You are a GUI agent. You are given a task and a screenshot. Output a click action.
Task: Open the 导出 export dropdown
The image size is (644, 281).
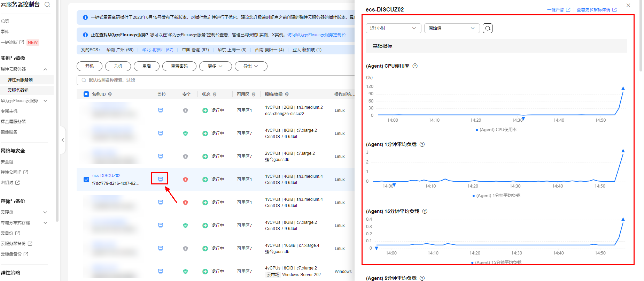coord(251,66)
